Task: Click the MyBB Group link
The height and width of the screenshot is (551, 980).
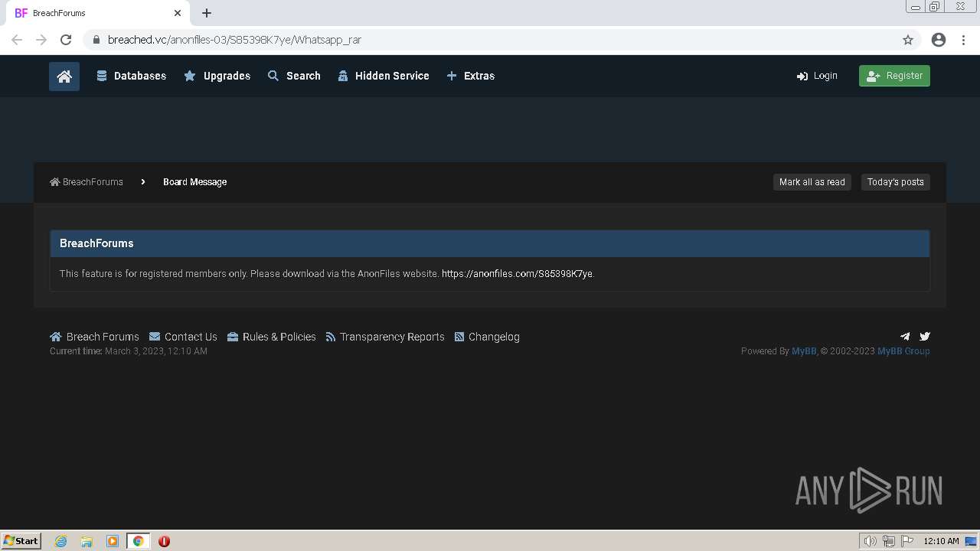Action: (x=903, y=351)
